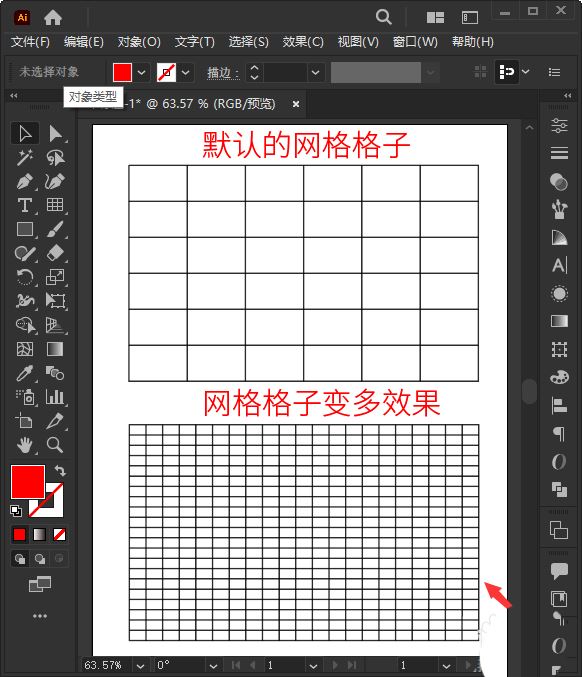The width and height of the screenshot is (582, 677).
Task: Select the Shaper tool
Action: (x=25, y=253)
